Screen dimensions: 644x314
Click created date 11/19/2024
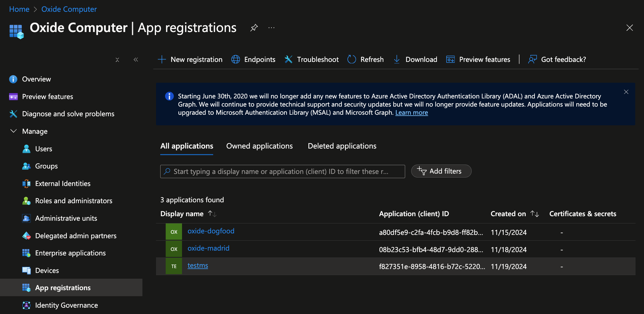509,267
